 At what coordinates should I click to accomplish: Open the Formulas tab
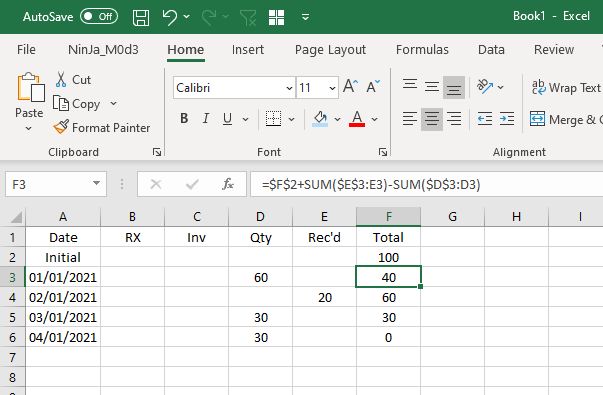422,50
